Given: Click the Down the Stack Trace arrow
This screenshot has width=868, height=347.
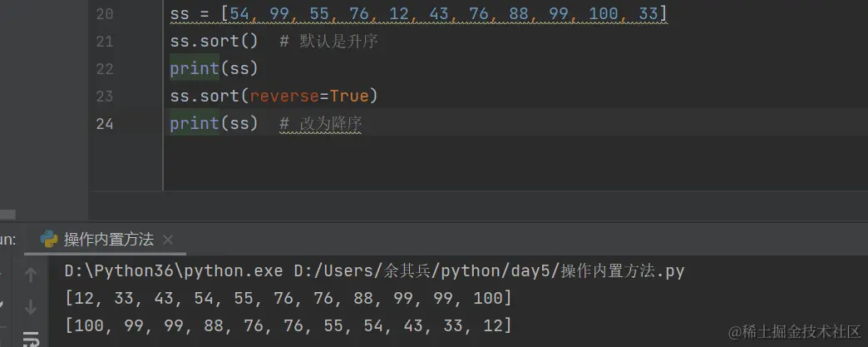Looking at the screenshot, I should (31, 306).
